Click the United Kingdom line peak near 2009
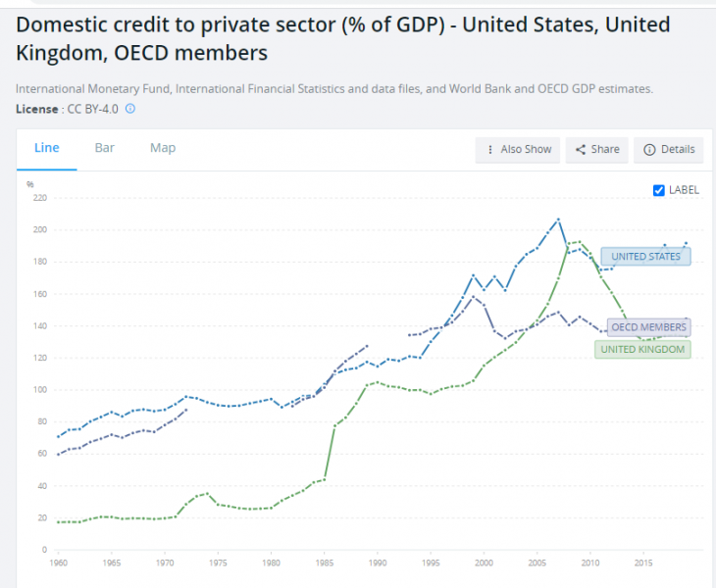Viewport: 716px width, 588px height. (580, 241)
